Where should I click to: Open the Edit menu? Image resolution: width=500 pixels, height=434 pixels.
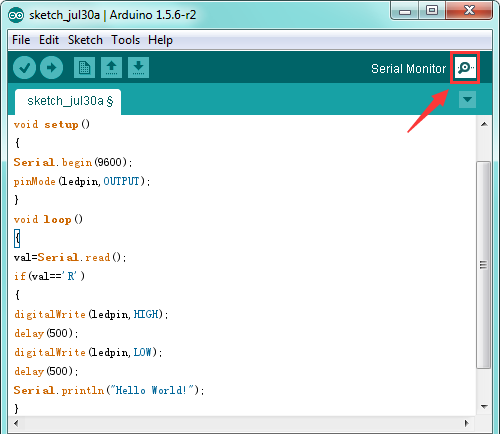[49, 40]
